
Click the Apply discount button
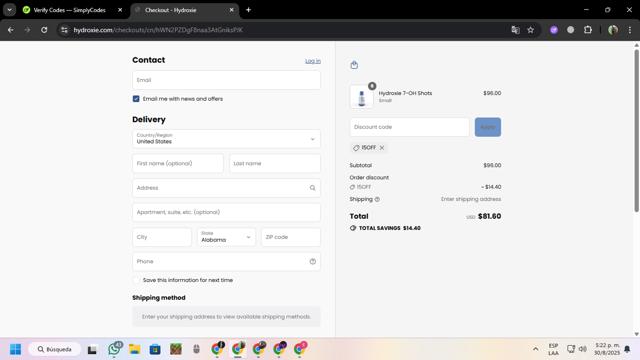488,127
